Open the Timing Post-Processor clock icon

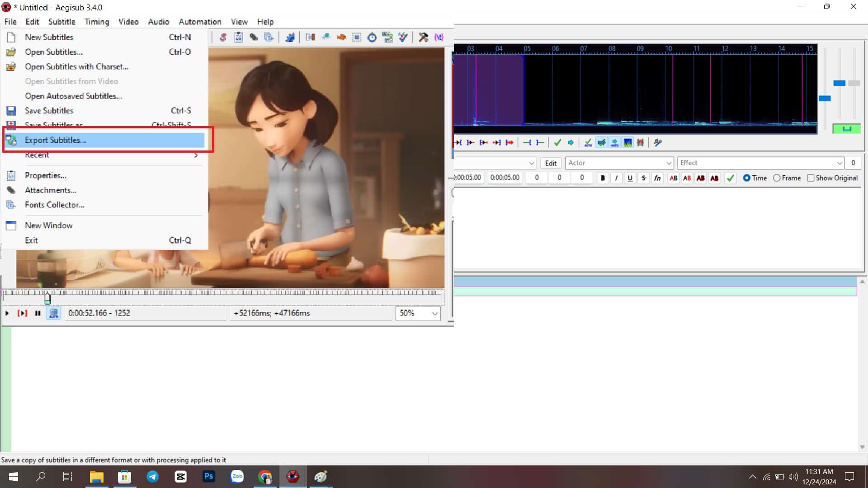(x=372, y=38)
